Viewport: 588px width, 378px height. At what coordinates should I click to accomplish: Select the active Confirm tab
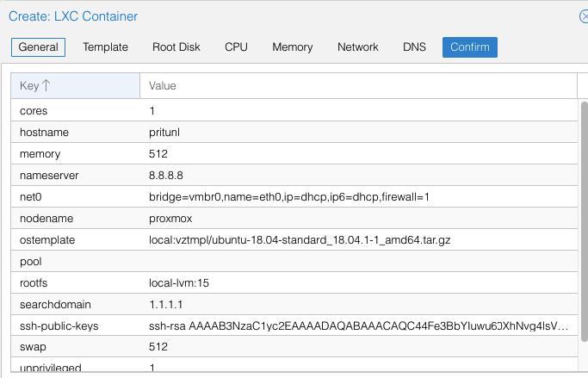tap(470, 47)
